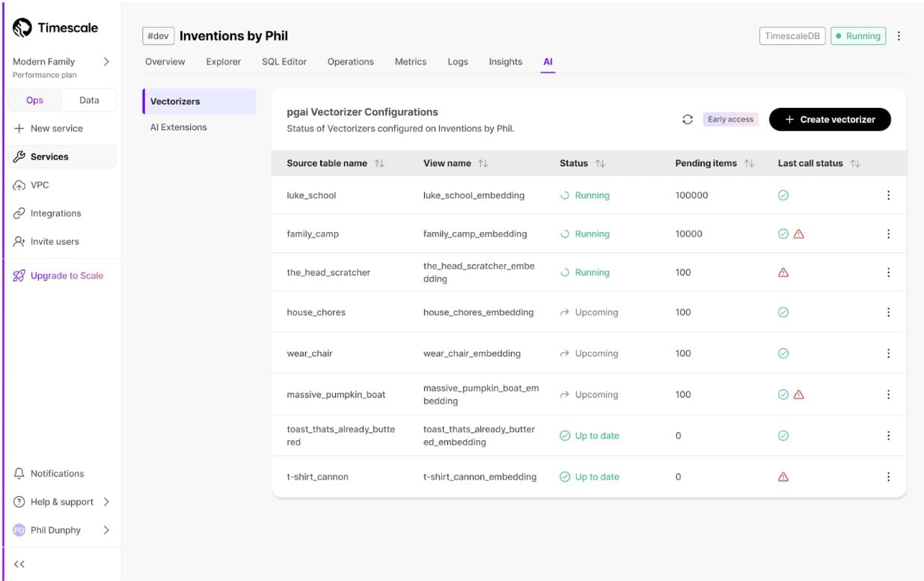Open the SQL Editor tab

pyautogui.click(x=284, y=61)
